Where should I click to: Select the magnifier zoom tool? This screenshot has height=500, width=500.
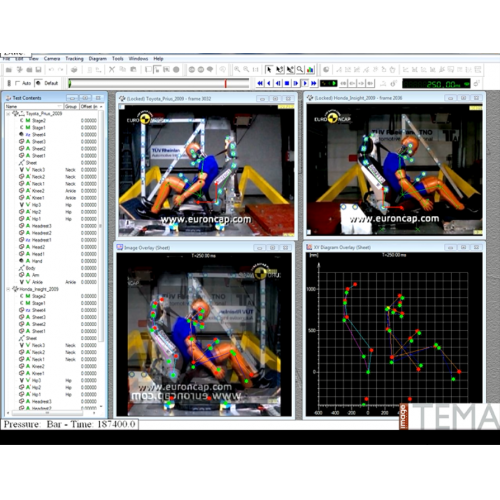300,69
